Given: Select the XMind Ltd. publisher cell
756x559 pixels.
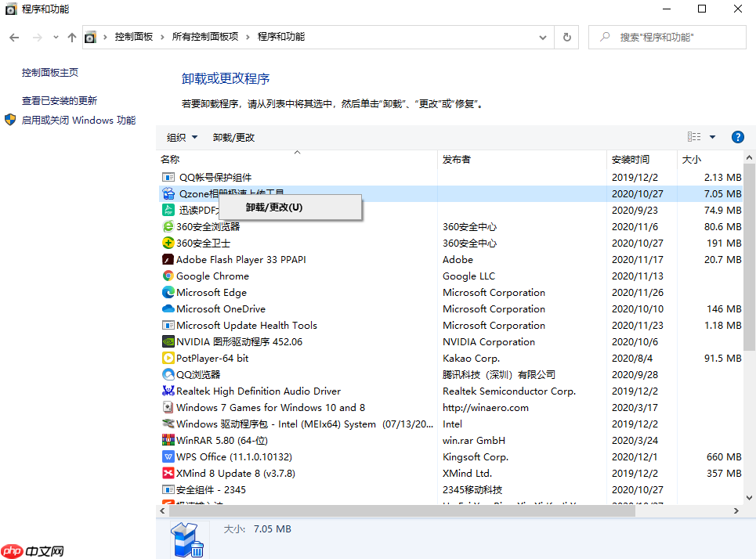Looking at the screenshot, I should (467, 473).
